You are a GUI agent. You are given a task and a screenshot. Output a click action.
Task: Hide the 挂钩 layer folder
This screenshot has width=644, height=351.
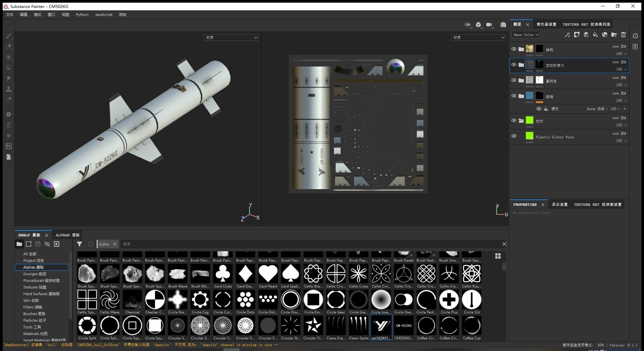click(514, 49)
